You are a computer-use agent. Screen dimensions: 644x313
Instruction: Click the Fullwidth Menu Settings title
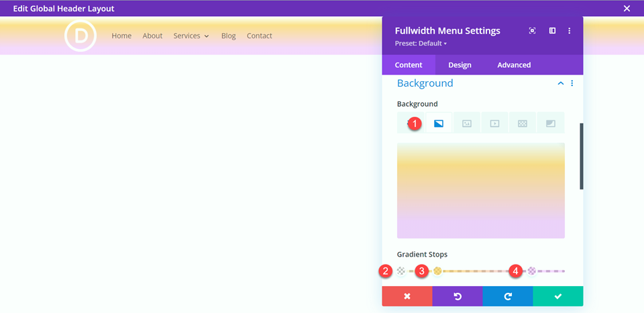tap(447, 31)
